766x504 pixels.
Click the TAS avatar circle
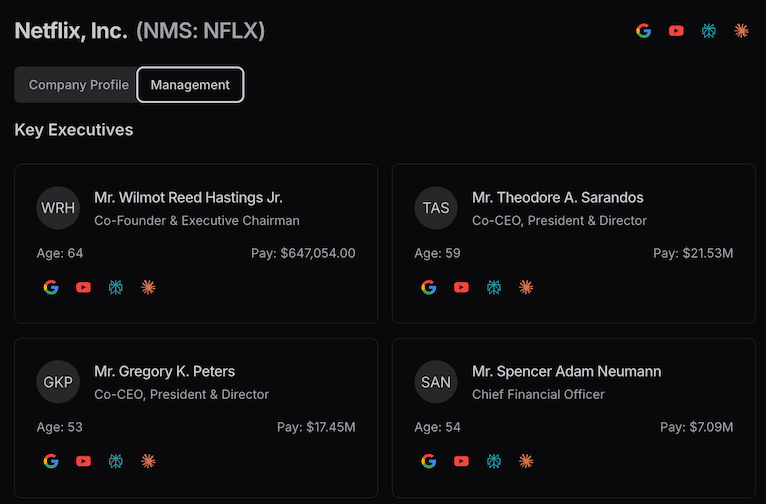point(436,208)
